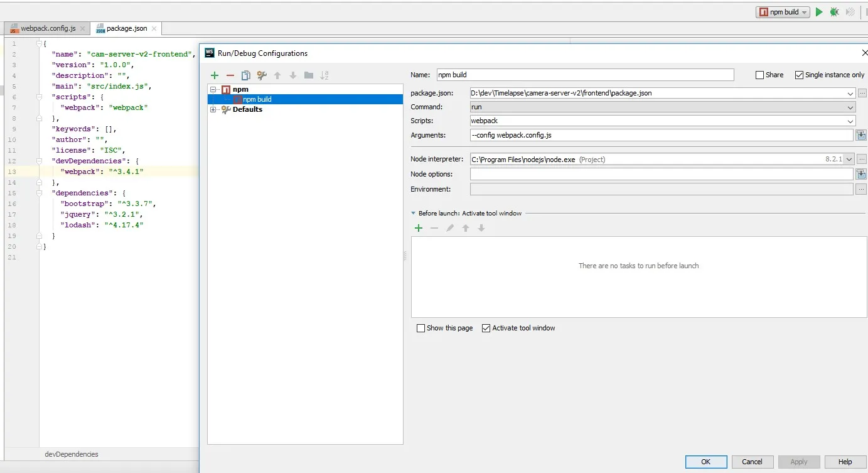This screenshot has width=868, height=473.
Task: Untick the Activate tool window checkbox
Action: pos(486,328)
